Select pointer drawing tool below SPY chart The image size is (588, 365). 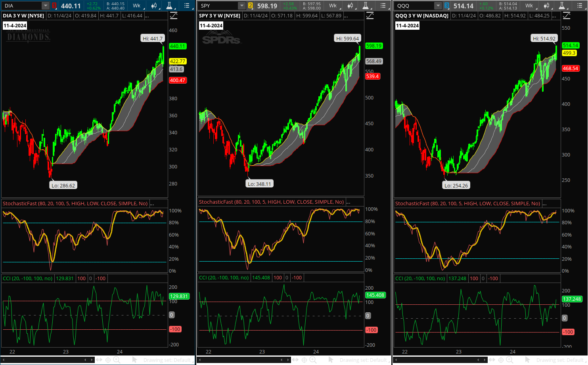coord(331,360)
